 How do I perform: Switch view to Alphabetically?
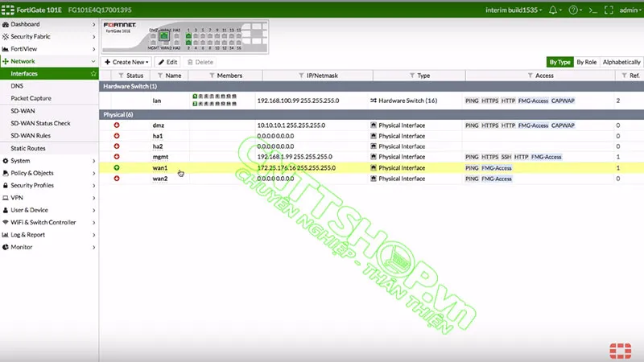(621, 62)
